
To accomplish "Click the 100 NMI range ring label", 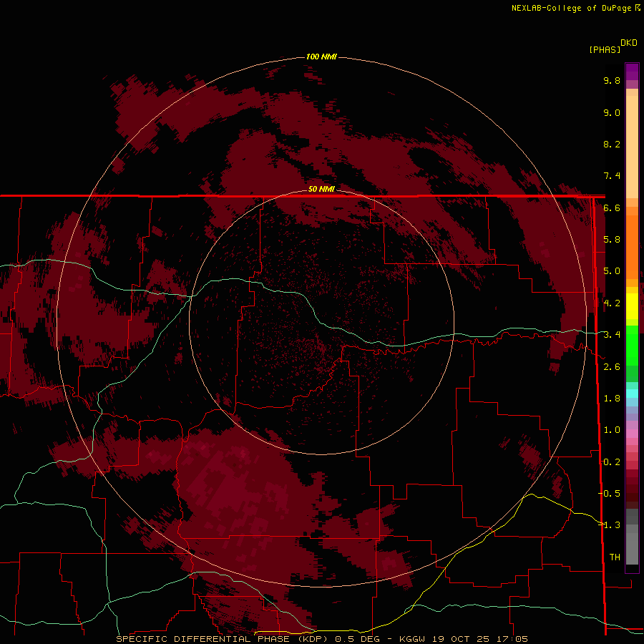I will click(x=321, y=57).
